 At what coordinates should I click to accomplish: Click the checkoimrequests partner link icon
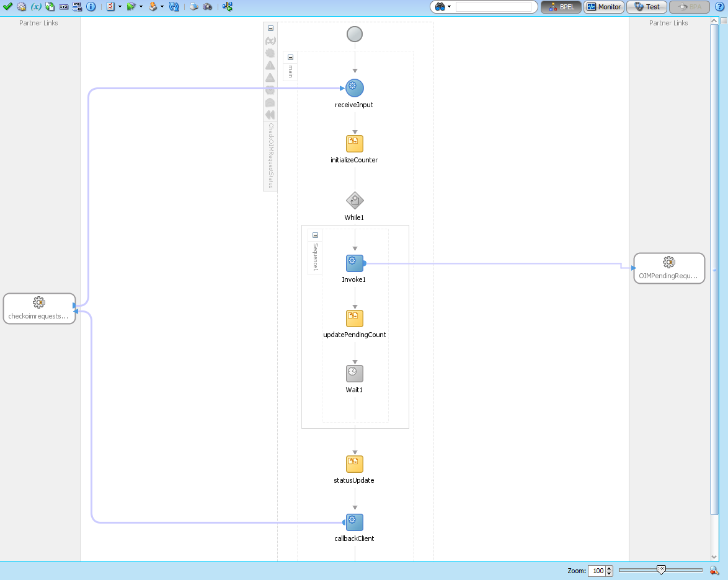(38, 303)
